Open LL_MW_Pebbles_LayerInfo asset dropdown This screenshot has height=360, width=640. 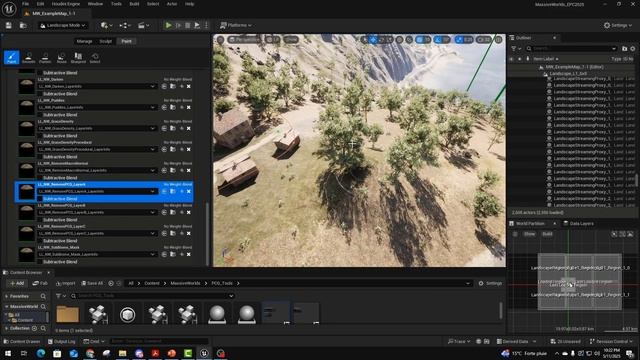point(97,107)
